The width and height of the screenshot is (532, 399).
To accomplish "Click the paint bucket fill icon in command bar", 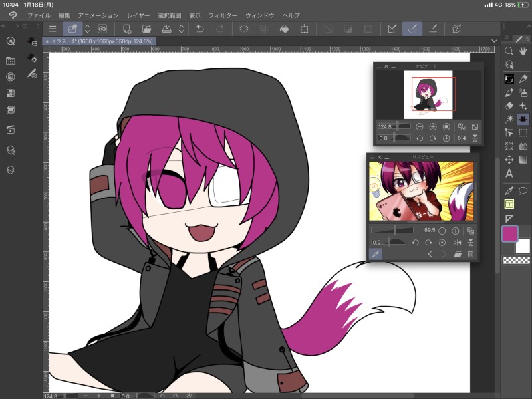I will 284,29.
